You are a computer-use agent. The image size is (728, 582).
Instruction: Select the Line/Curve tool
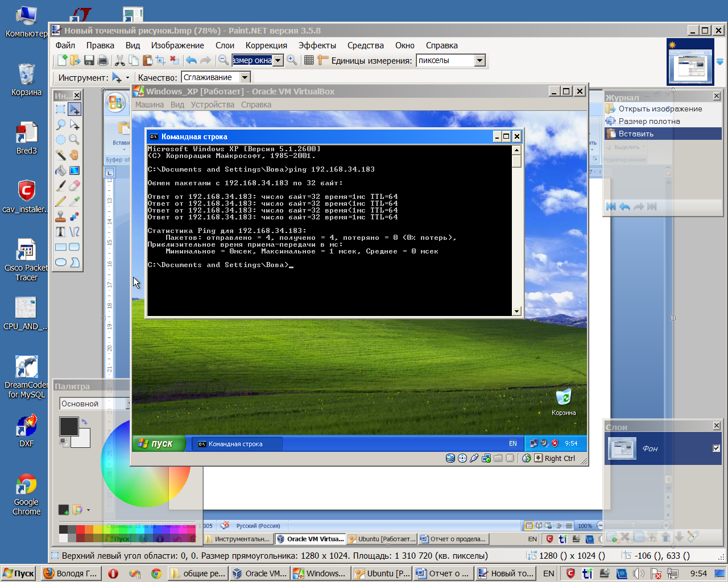pyautogui.click(x=75, y=232)
